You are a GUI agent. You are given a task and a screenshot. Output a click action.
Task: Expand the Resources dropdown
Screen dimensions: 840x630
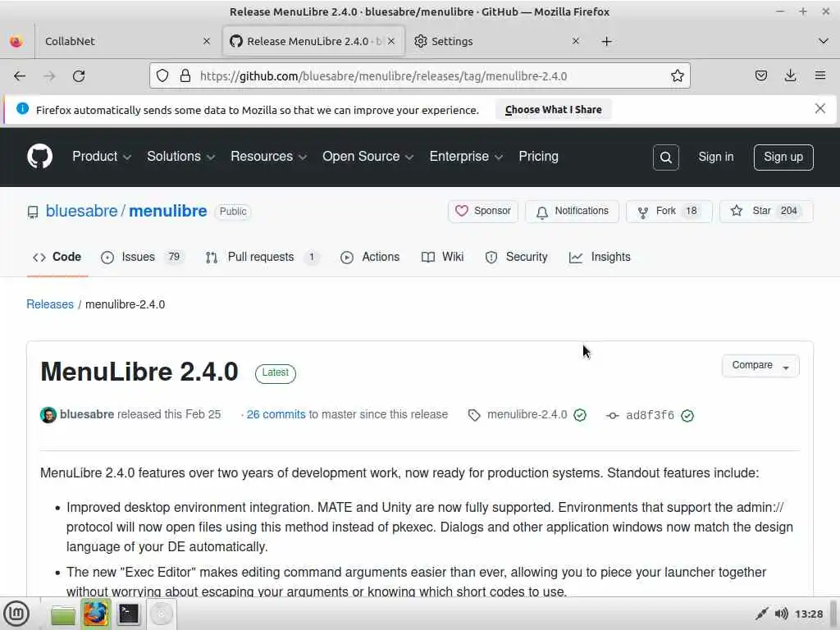pos(268,157)
